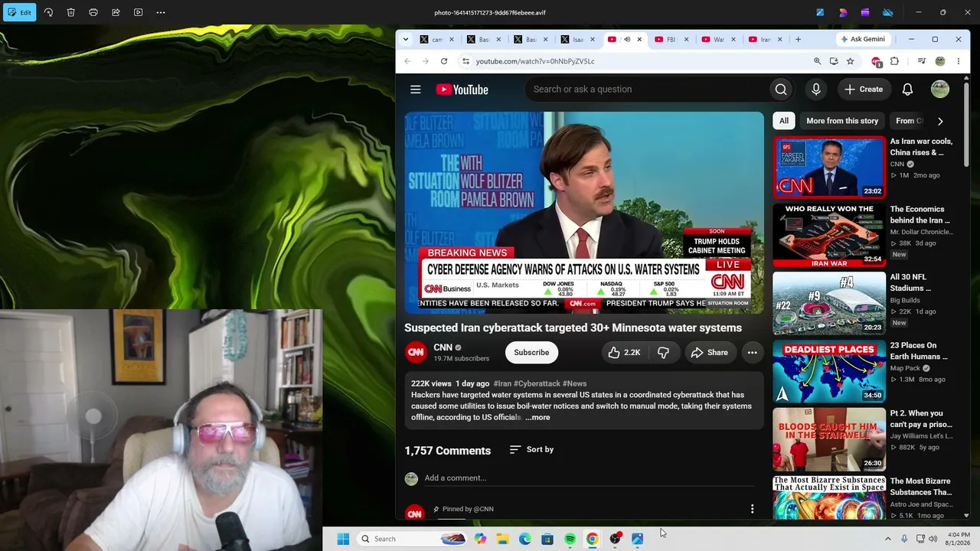Switch to the 'Isaa' X tab
This screenshot has width=980, height=551.
577,39
